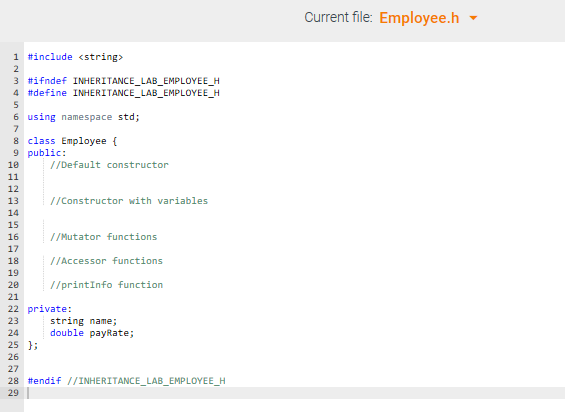Click line number 17 in the gutter
565x412 pixels.
(x=13, y=249)
